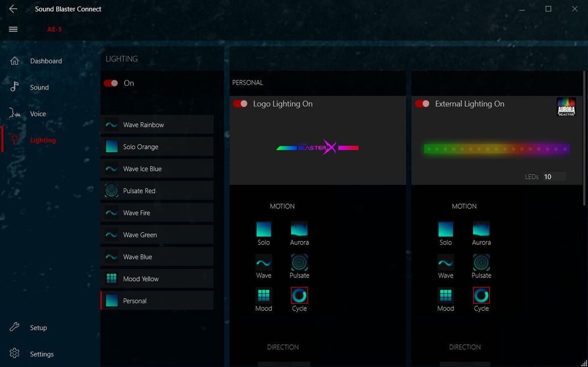
Task: Choose the Wave Blue preset
Action: 157,257
